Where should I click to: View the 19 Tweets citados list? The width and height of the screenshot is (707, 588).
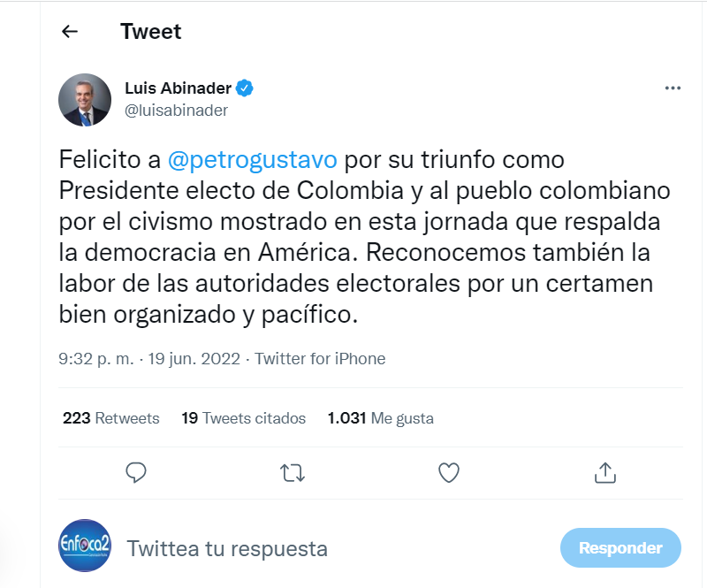(243, 418)
